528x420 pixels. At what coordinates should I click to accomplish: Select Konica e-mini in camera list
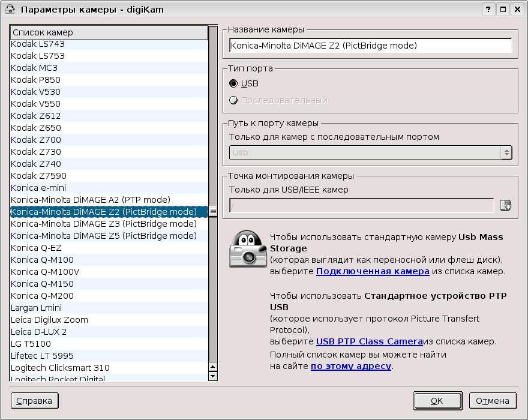click(109, 188)
